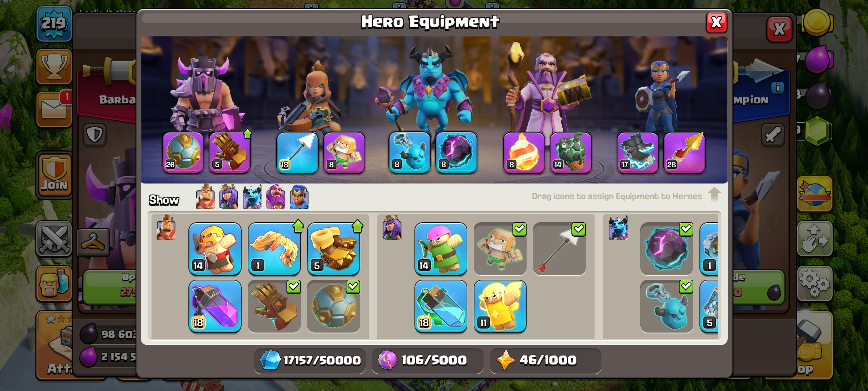Viewport: 868px width, 391px height.
Task: Filter equipment by Royal Champion
Action: tap(299, 197)
